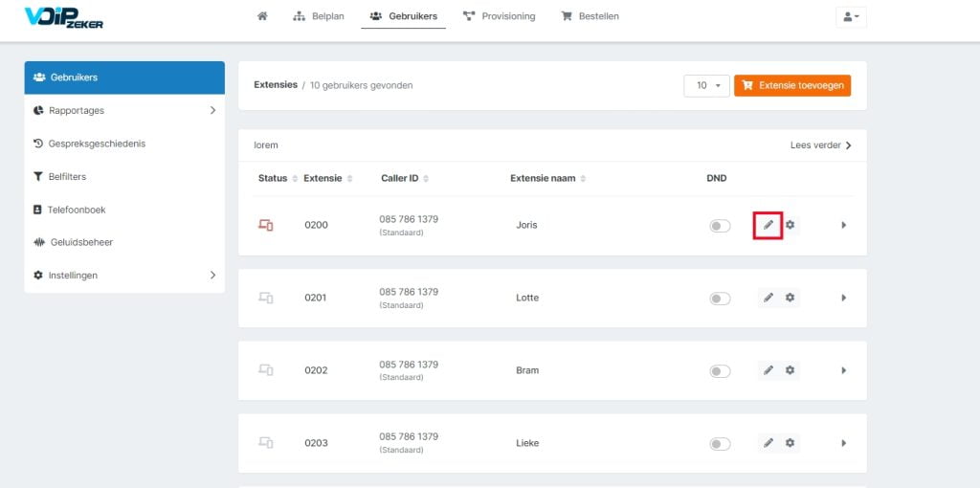Click extension number 0203

(316, 443)
